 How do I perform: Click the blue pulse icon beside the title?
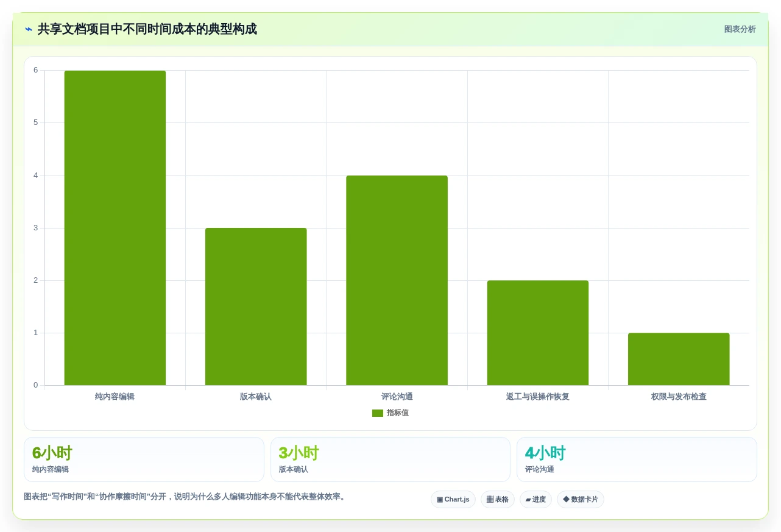[x=29, y=29]
